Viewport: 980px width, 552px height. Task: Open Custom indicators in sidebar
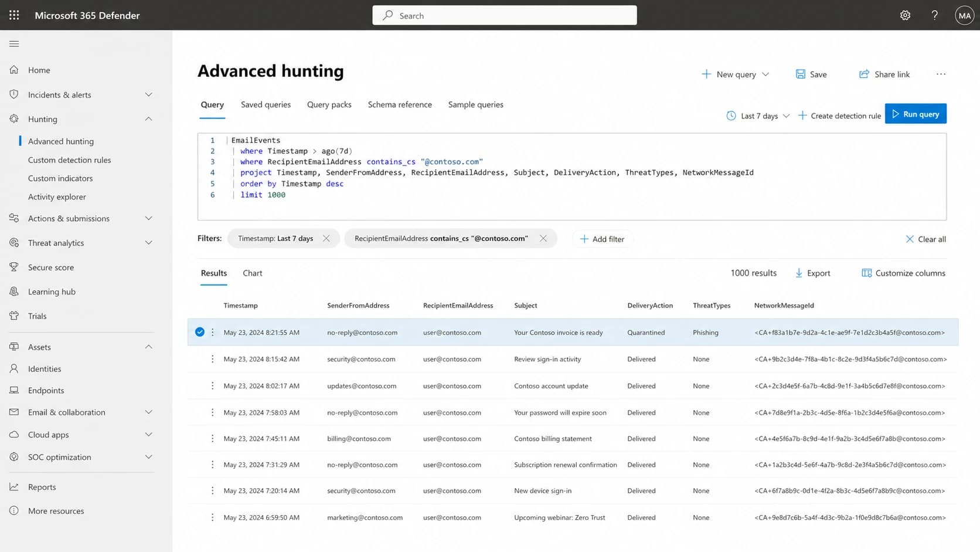[60, 178]
